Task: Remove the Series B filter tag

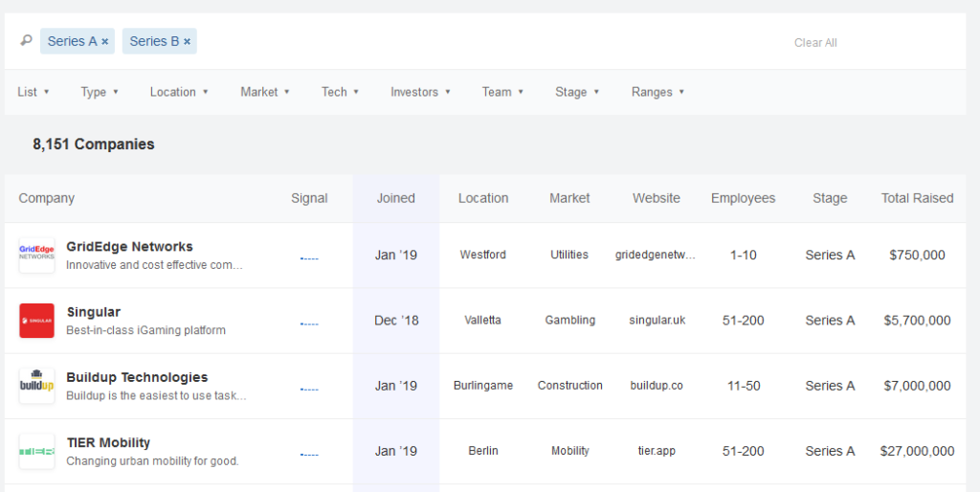Action: click(x=187, y=42)
